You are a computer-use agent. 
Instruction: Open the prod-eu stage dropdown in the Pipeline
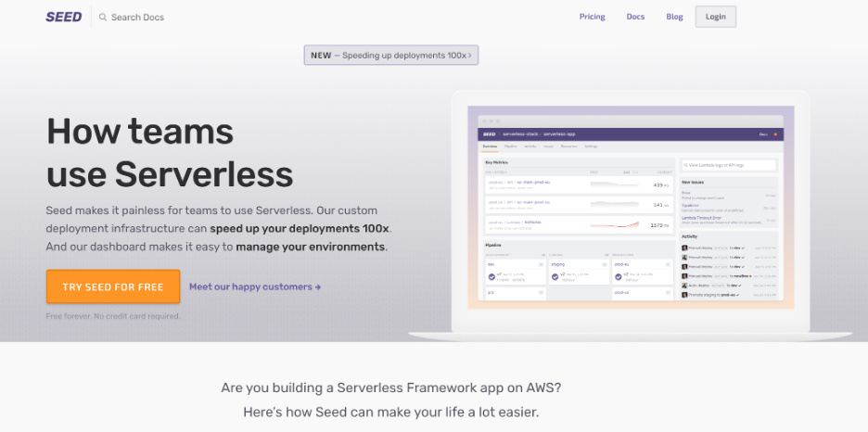(x=668, y=264)
